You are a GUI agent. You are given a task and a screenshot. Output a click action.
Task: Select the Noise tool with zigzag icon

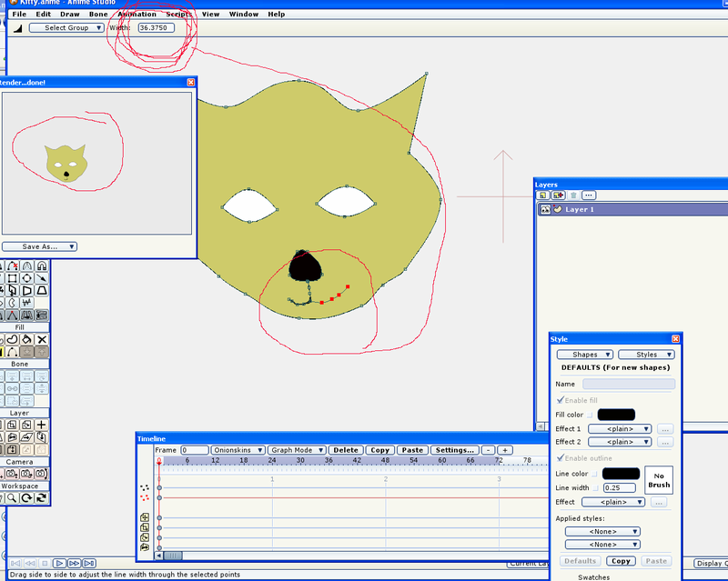pyautogui.click(x=27, y=303)
